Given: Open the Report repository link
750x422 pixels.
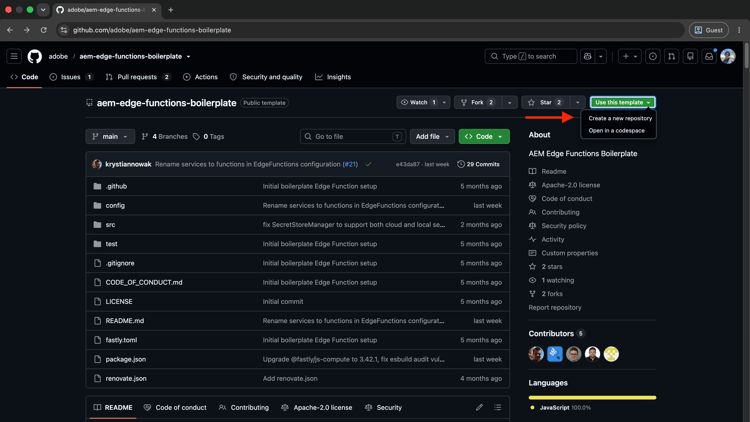Looking at the screenshot, I should [x=555, y=308].
